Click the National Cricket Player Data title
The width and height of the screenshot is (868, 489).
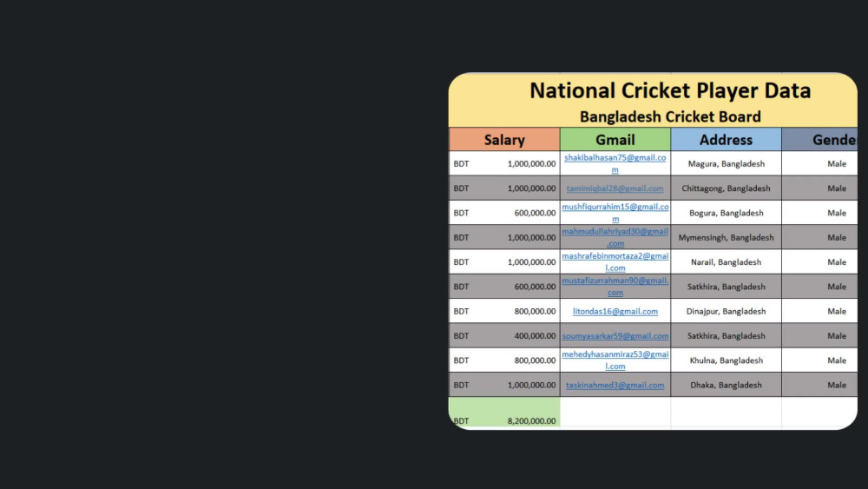(x=670, y=91)
